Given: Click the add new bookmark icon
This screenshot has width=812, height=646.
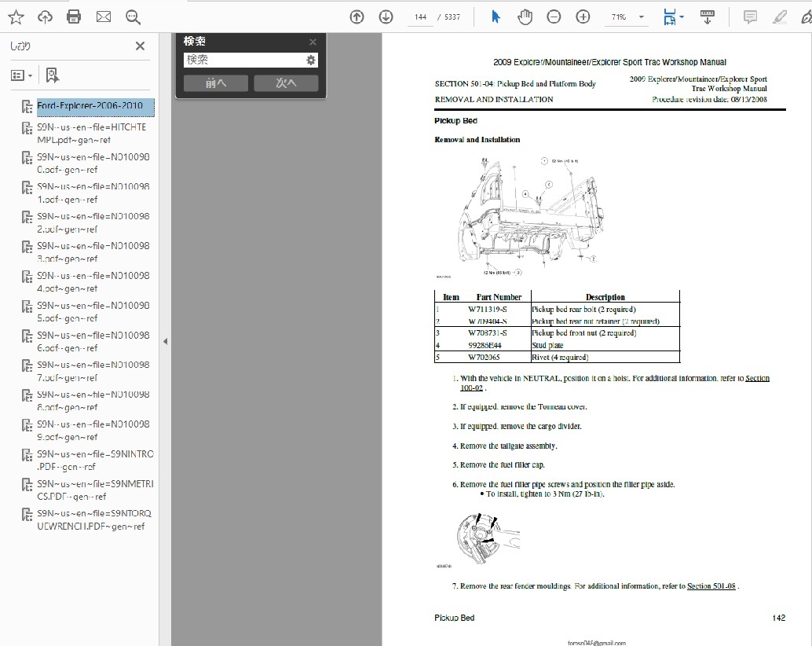Looking at the screenshot, I should tap(53, 75).
